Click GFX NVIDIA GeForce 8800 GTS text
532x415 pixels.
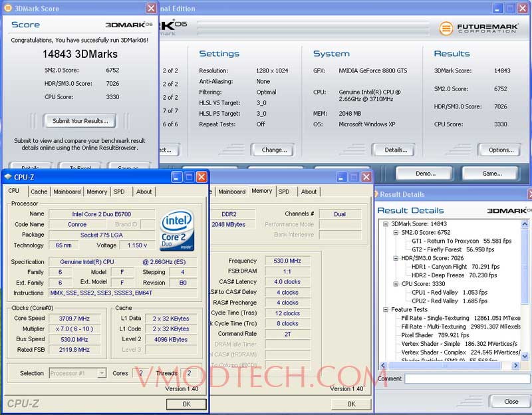(x=372, y=70)
